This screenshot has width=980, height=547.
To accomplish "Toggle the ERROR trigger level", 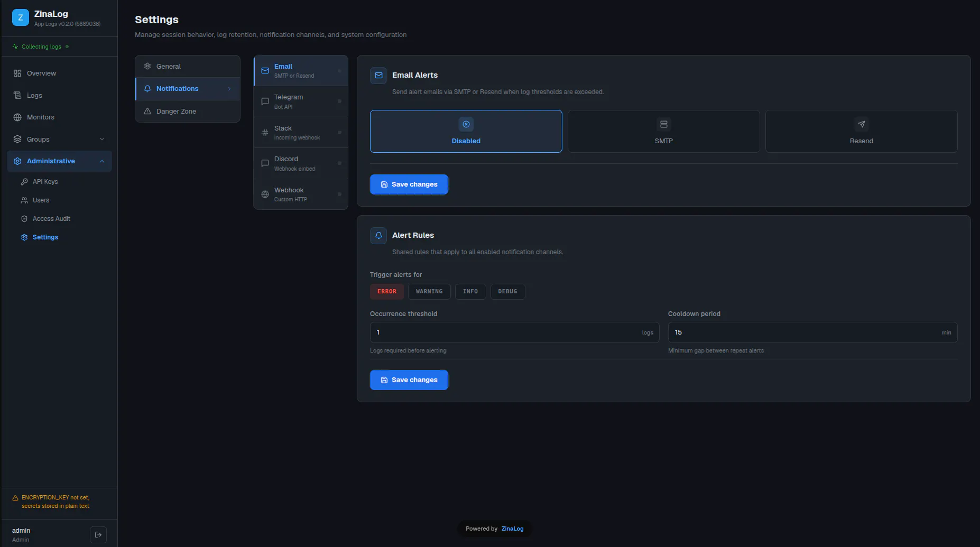I will click(387, 291).
